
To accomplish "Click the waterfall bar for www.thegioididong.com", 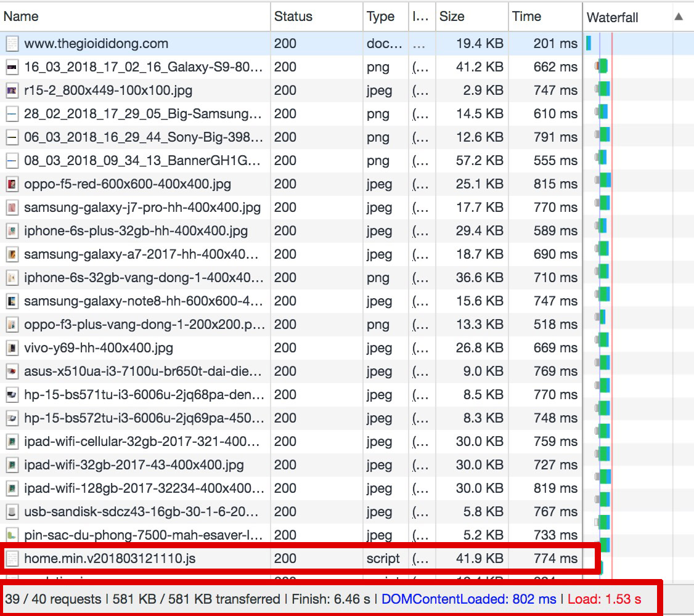I will coord(589,44).
